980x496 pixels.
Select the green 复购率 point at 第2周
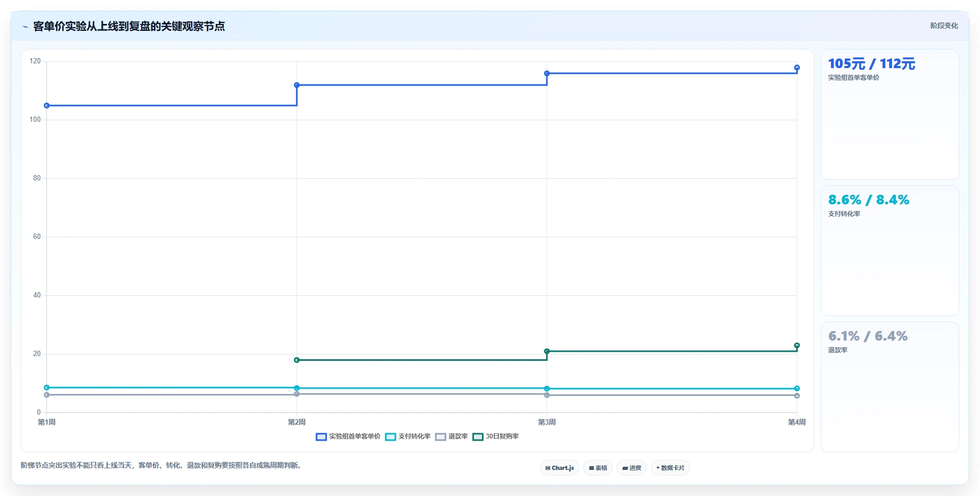(297, 360)
